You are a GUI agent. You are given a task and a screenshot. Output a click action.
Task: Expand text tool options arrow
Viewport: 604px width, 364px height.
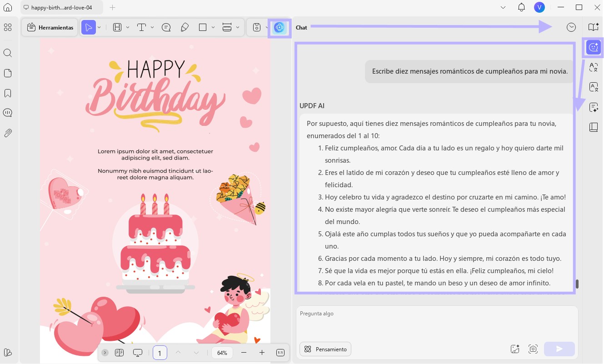tap(152, 28)
